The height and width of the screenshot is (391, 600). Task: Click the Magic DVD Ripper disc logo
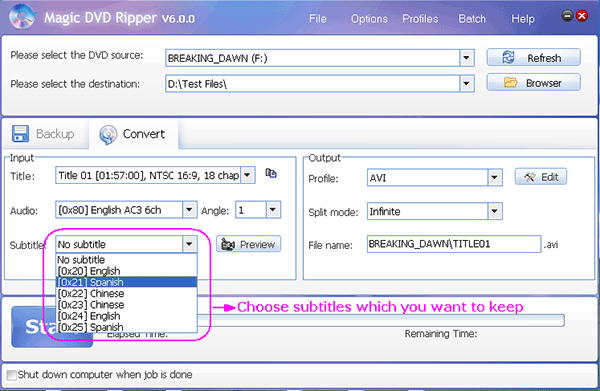[23, 16]
